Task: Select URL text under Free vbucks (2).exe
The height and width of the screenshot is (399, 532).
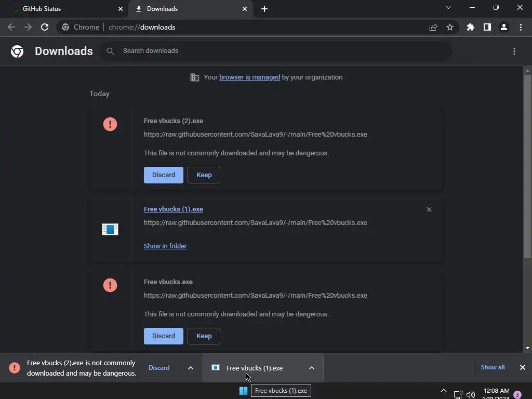Action: (x=256, y=135)
